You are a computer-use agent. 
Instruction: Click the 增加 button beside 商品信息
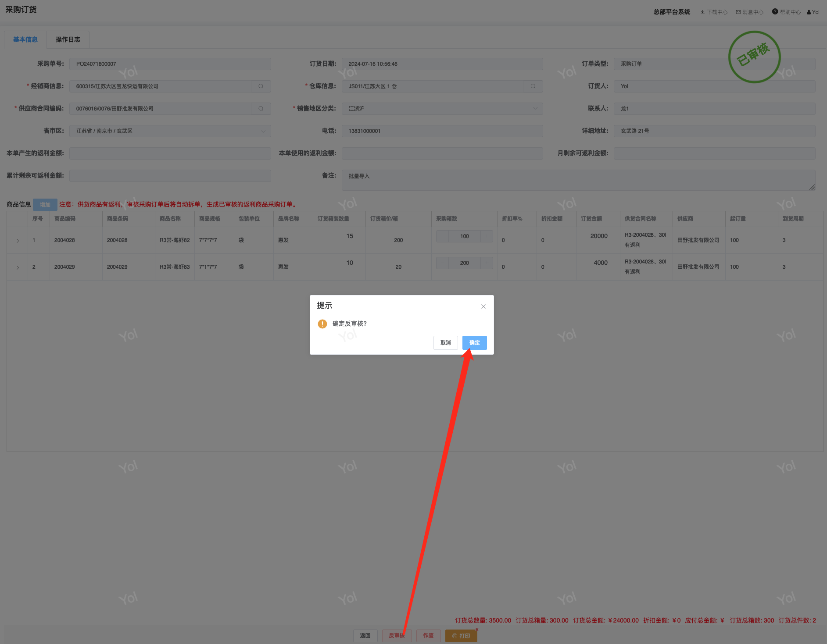click(x=45, y=205)
